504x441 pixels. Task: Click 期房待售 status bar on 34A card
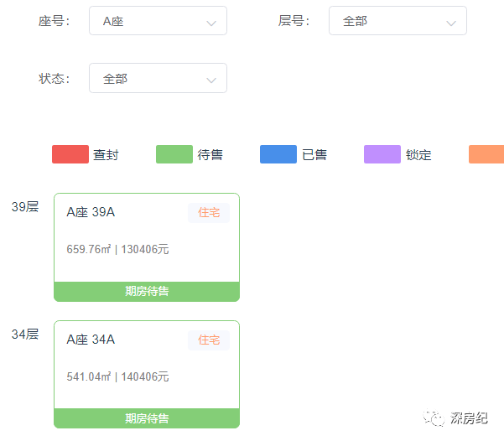pos(147,418)
